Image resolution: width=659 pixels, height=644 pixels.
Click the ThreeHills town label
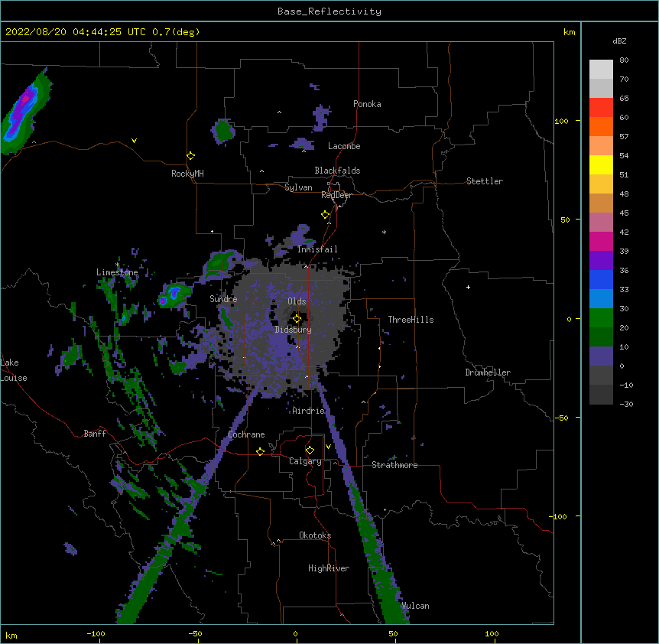click(411, 320)
